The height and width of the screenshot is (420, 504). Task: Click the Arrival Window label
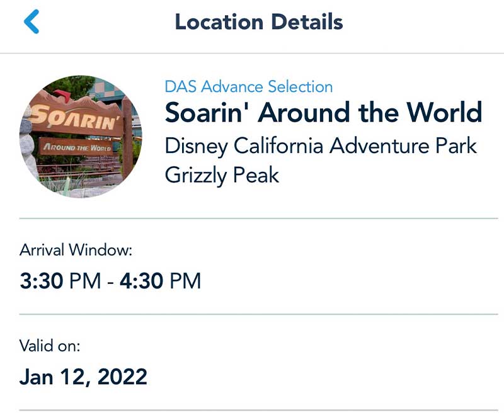pyautogui.click(x=76, y=250)
